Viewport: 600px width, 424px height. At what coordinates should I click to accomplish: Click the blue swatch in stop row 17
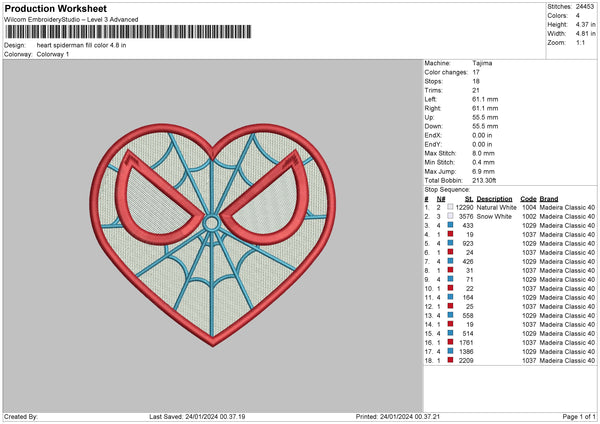450,351
